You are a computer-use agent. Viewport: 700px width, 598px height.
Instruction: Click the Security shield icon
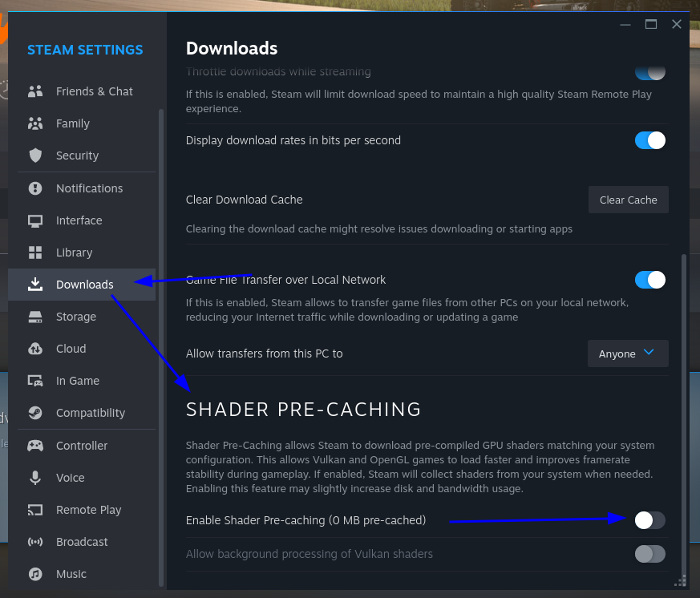click(x=35, y=156)
